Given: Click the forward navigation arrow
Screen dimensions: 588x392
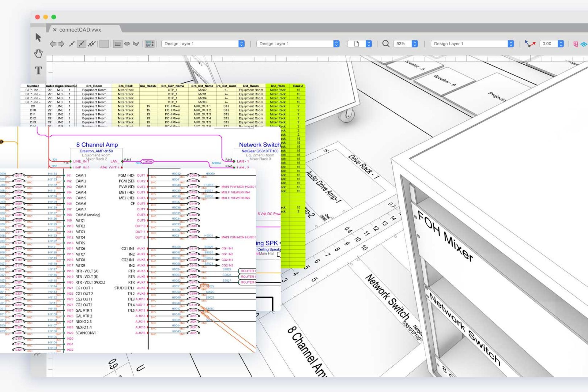Looking at the screenshot, I should click(x=61, y=44).
